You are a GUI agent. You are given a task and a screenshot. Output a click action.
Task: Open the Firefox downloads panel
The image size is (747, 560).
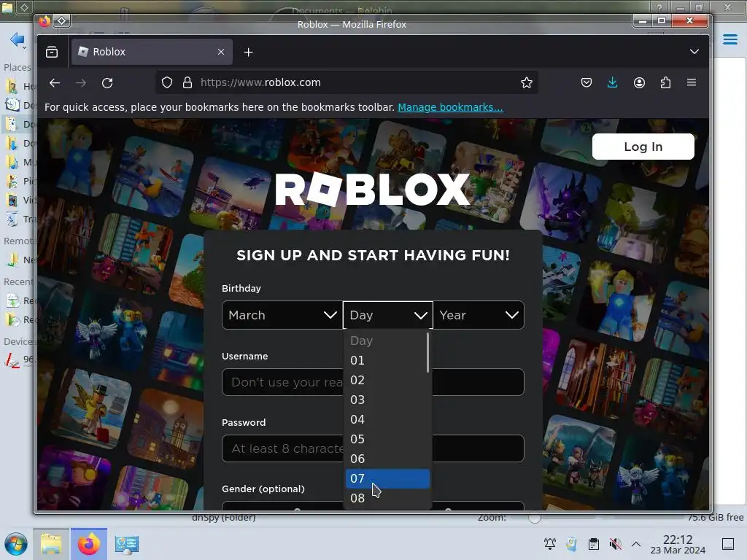613,83
